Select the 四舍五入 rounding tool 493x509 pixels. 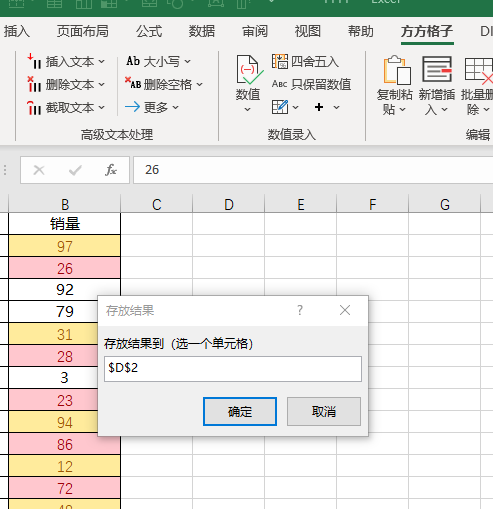pos(305,62)
